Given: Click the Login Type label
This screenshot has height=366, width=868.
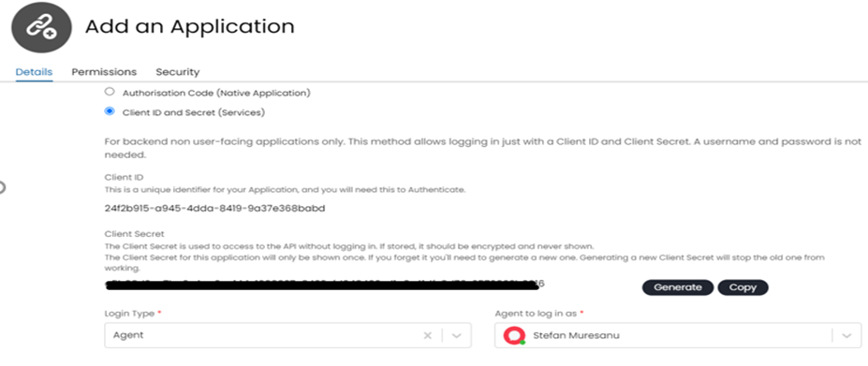Looking at the screenshot, I should (129, 314).
